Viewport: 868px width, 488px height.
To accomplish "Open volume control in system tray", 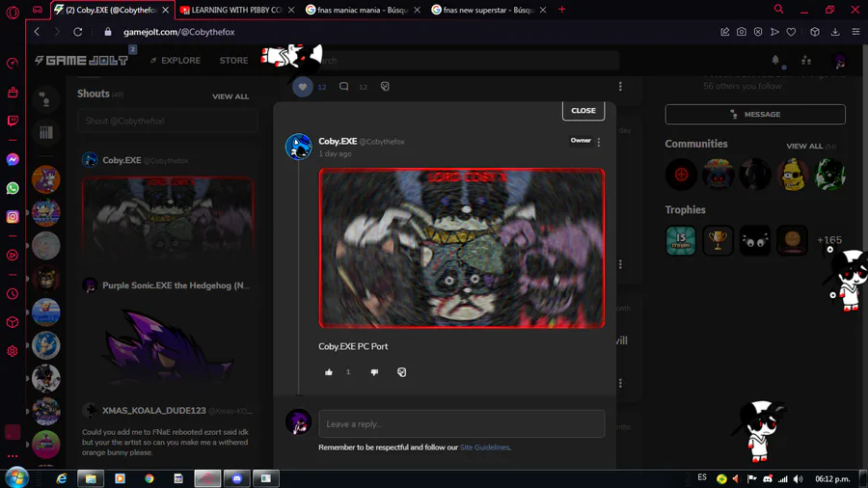I will click(798, 478).
